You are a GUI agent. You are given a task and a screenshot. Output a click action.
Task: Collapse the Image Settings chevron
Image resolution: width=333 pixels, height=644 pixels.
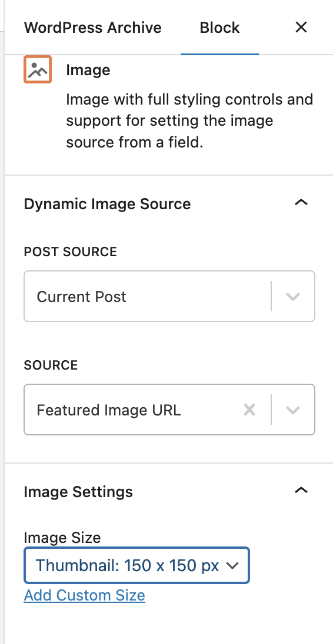[x=301, y=491]
